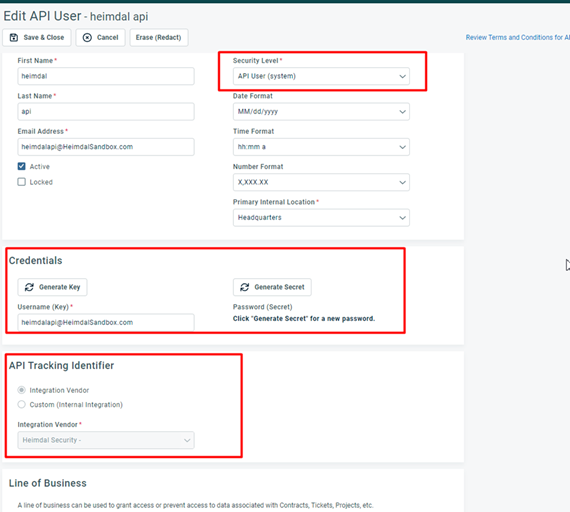Open Primary Internal Location dropdown
The height and width of the screenshot is (512, 570).
tap(321, 217)
